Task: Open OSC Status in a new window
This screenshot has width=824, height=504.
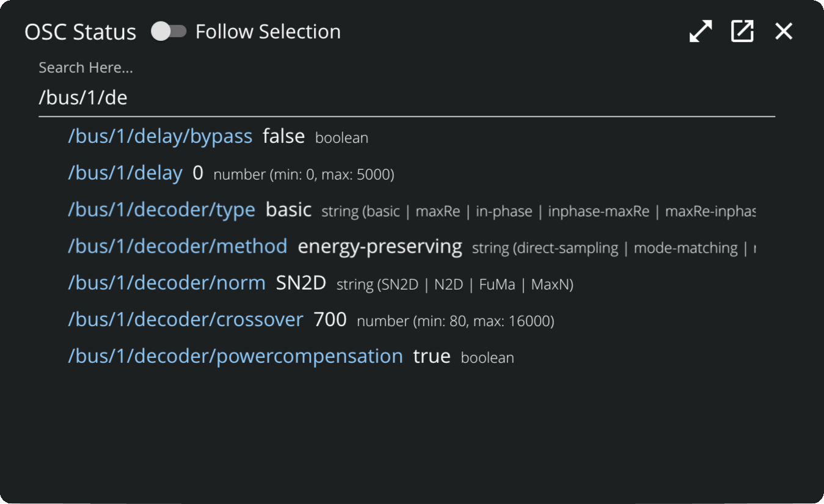Action: point(742,32)
